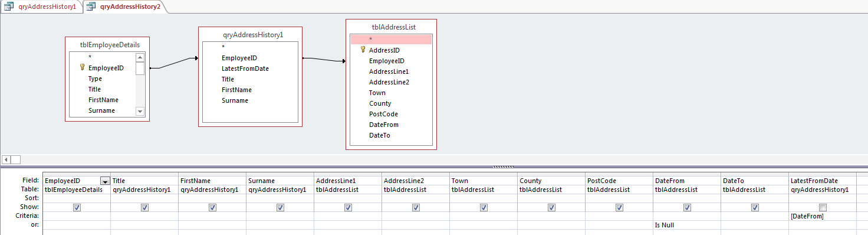This screenshot has width=868, height=235.
Task: Click the primary key icon beside AddressID
Action: (x=363, y=50)
